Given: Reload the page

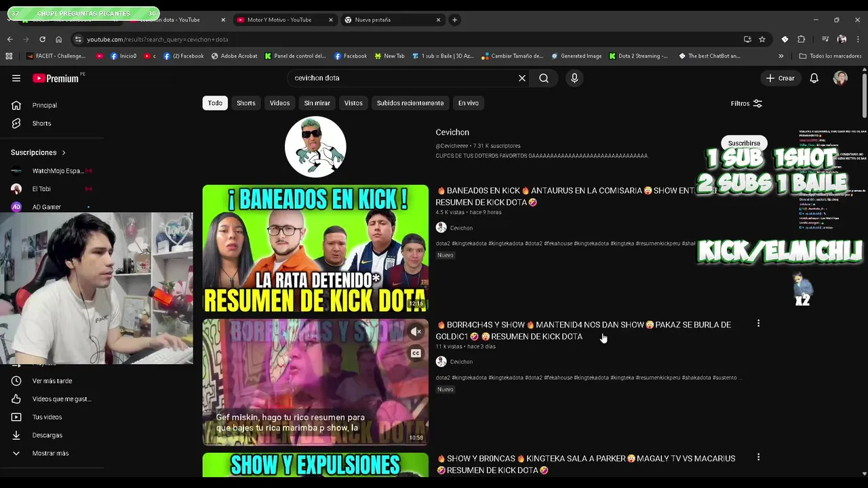Looking at the screenshot, I should pos(42,39).
